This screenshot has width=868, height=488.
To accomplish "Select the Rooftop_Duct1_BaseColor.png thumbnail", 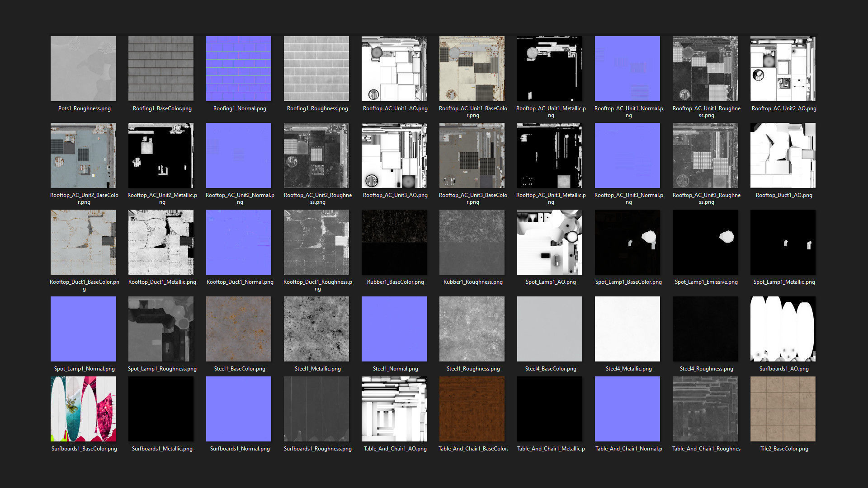I will (x=83, y=242).
